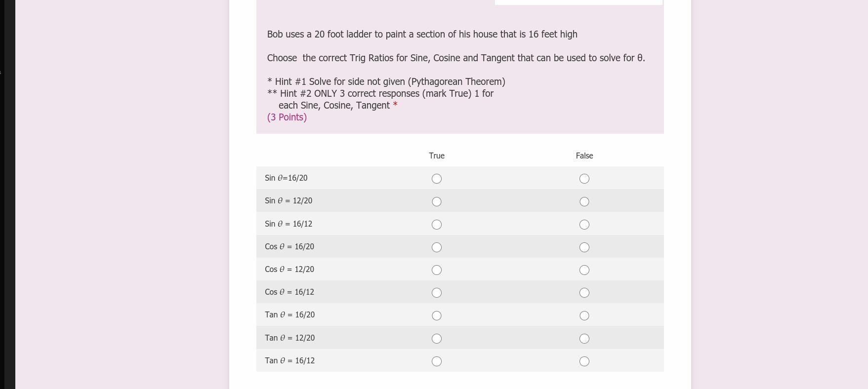Select True for Sin θ = 12/20
Screen dimensions: 868x389
pos(436,201)
